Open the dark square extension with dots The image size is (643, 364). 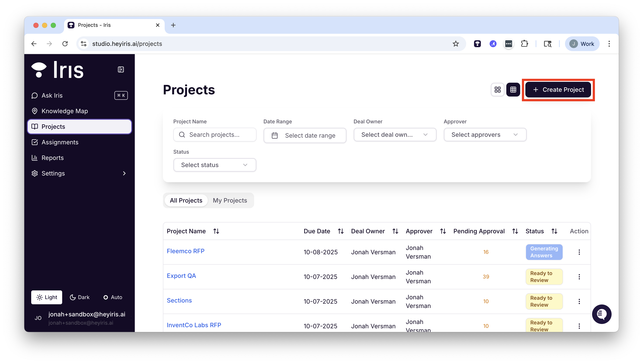(508, 44)
